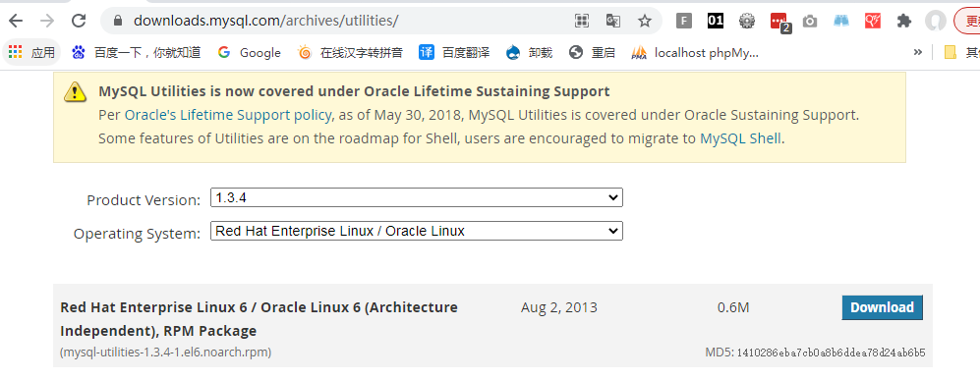Image resolution: width=980 pixels, height=380 pixels.
Task: Go back to the previous page
Action: coord(15,21)
